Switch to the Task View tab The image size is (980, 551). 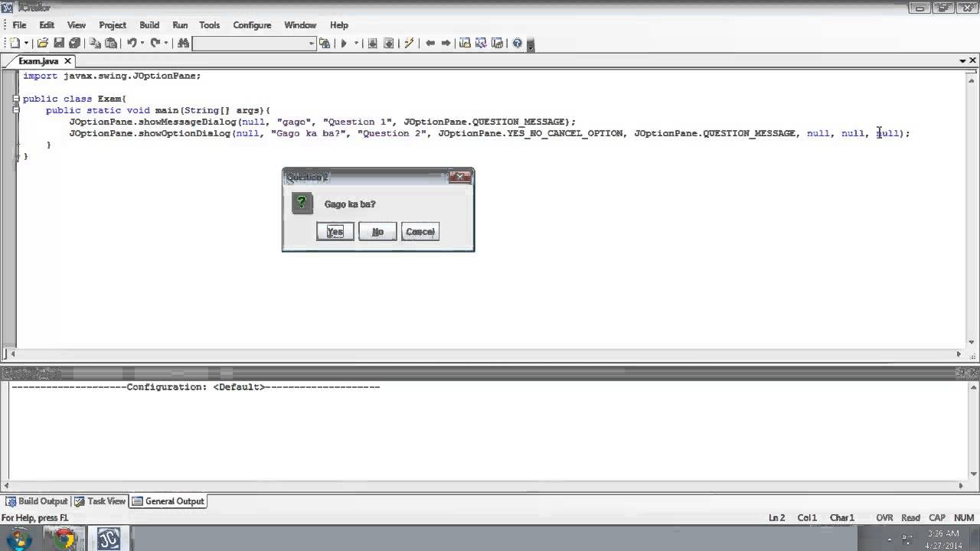[x=100, y=501]
